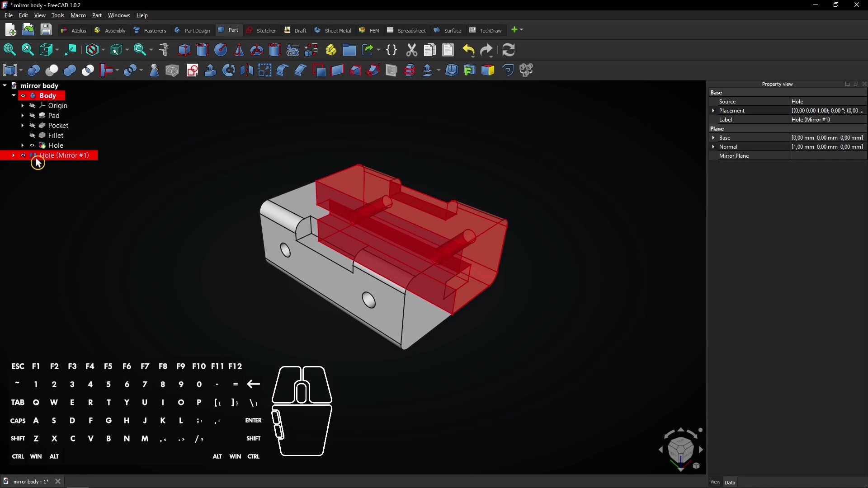The width and height of the screenshot is (868, 488).
Task: Select the Cylinder primitive tool
Action: [202, 50]
